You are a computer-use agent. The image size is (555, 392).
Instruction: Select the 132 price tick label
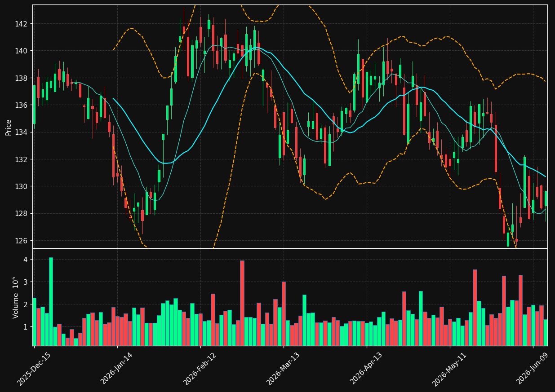[x=21, y=159]
